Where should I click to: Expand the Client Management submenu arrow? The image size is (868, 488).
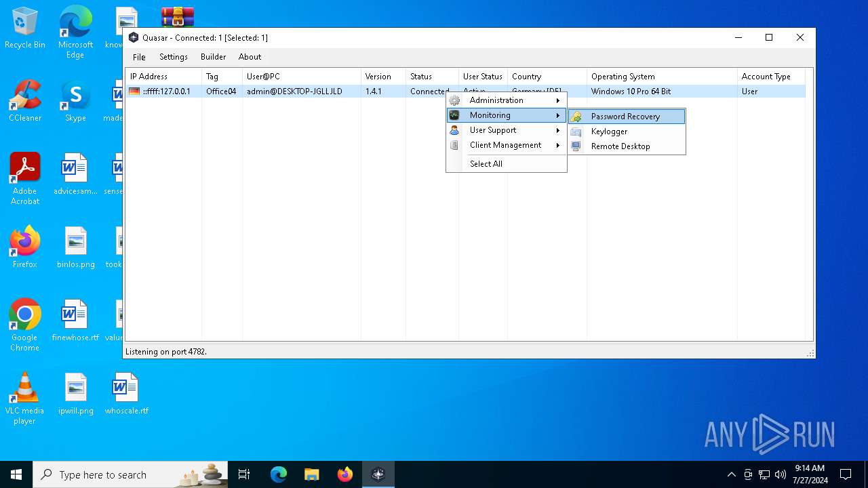click(558, 145)
